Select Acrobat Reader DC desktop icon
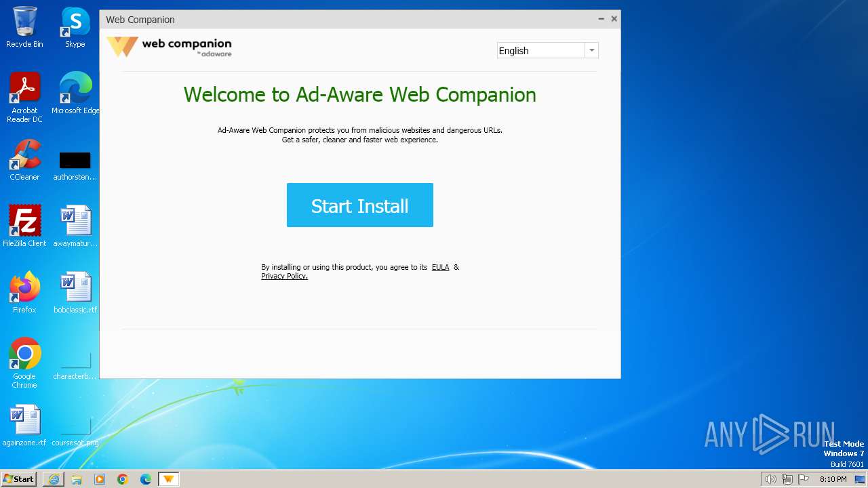The image size is (868, 488). tap(24, 98)
